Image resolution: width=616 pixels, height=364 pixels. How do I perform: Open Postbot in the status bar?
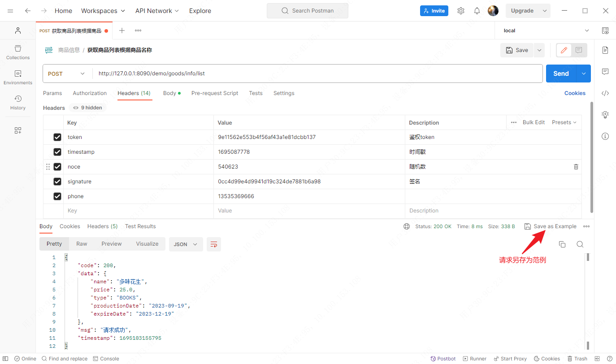point(443,359)
